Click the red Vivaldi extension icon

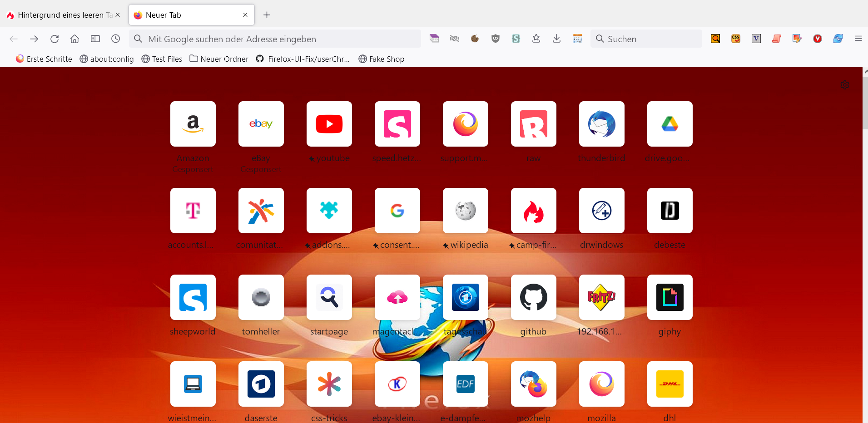(x=818, y=39)
